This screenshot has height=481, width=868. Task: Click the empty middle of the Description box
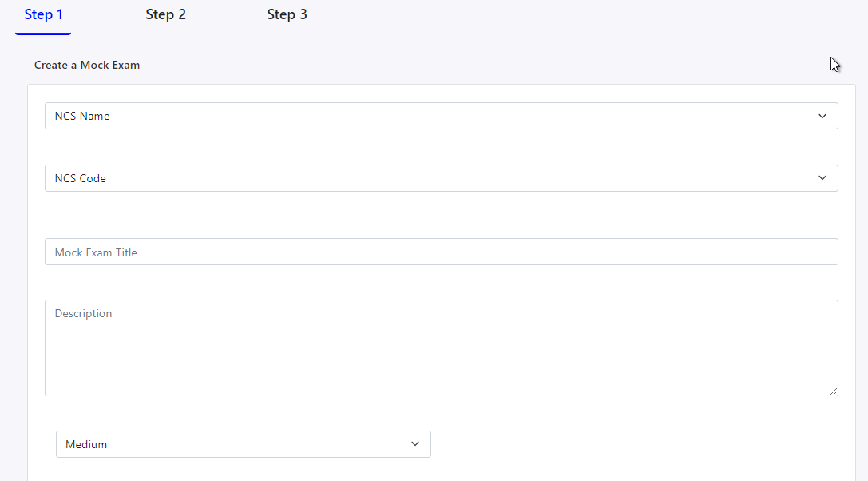441,352
